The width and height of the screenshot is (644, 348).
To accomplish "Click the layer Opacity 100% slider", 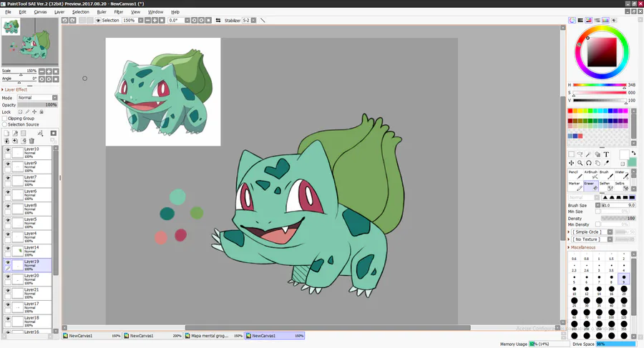I will [x=37, y=104].
